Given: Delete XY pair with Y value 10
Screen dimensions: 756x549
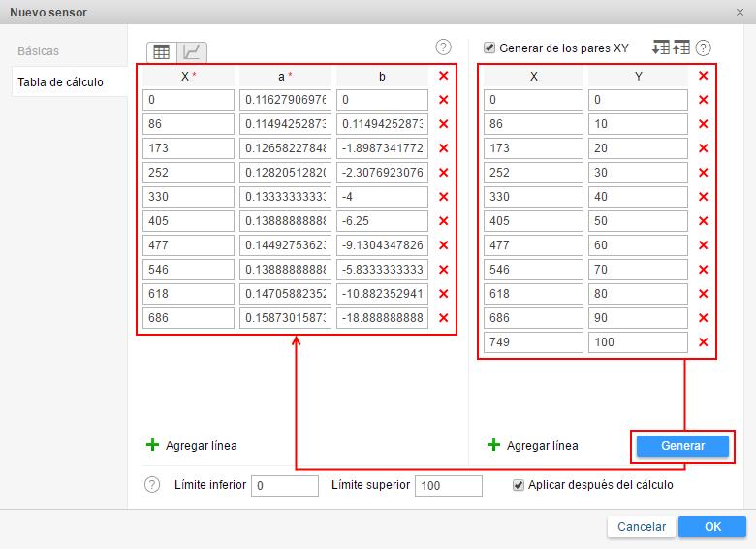Looking at the screenshot, I should coord(703,124).
